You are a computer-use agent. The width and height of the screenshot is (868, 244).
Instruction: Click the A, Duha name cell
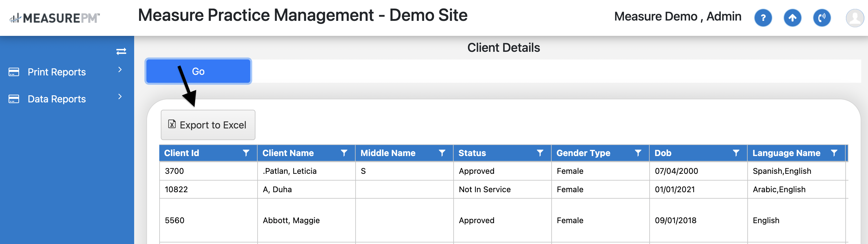click(307, 189)
